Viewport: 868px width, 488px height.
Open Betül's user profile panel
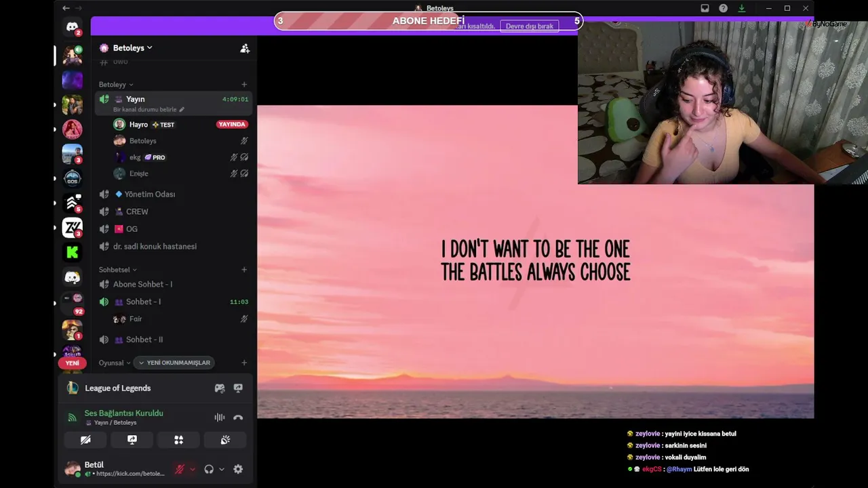(x=117, y=469)
